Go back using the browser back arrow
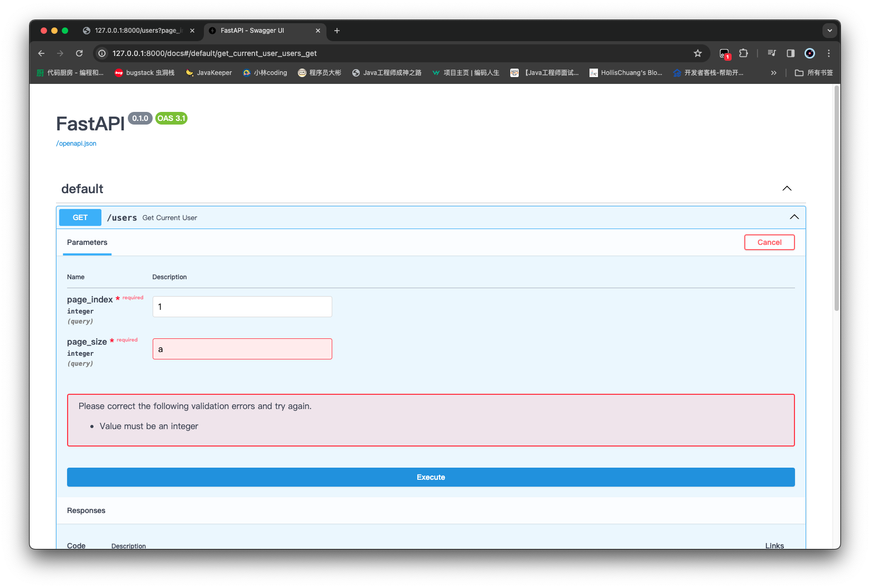870x588 pixels. 41,53
